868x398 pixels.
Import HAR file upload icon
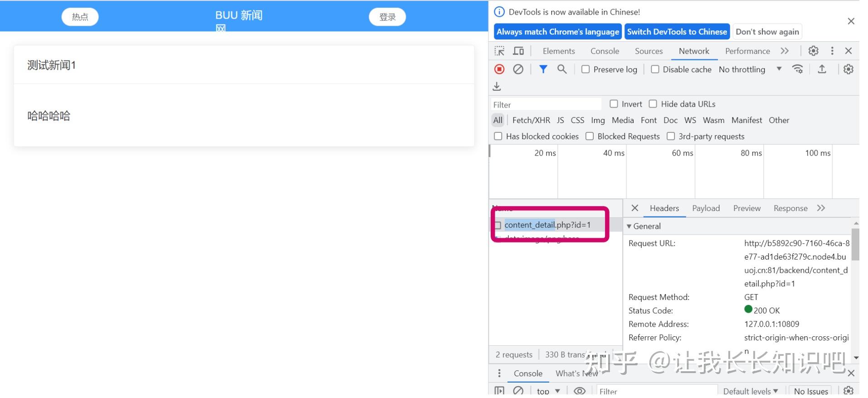(x=822, y=69)
